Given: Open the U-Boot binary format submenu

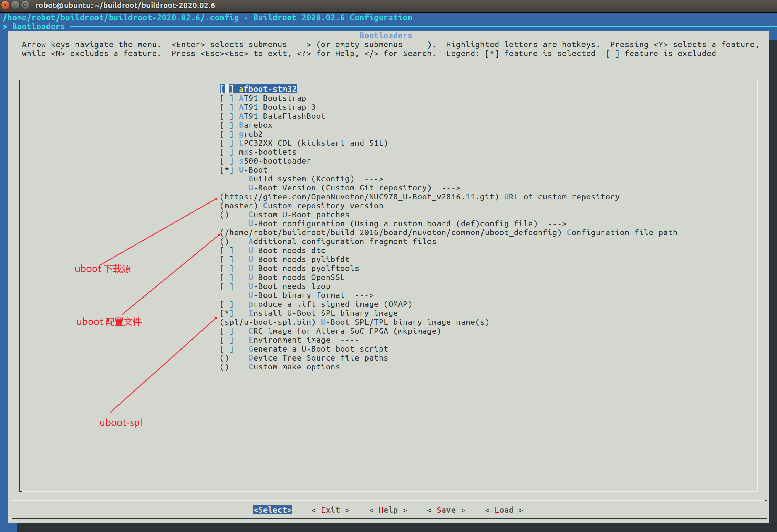Looking at the screenshot, I should point(311,295).
